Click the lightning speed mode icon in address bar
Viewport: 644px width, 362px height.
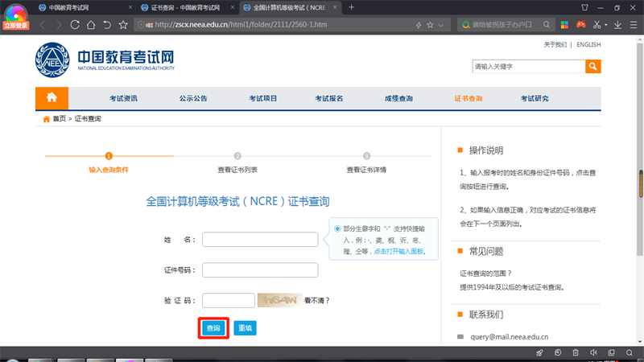click(x=419, y=25)
